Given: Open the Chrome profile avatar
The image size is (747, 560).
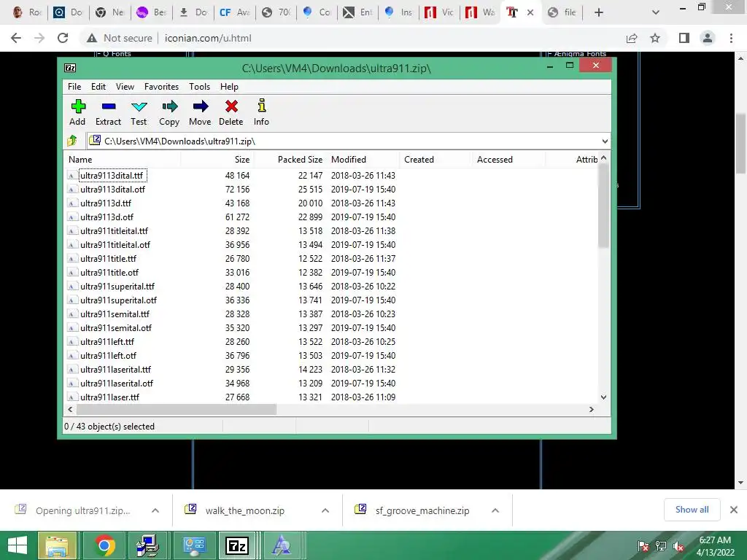Looking at the screenshot, I should coord(708,38).
